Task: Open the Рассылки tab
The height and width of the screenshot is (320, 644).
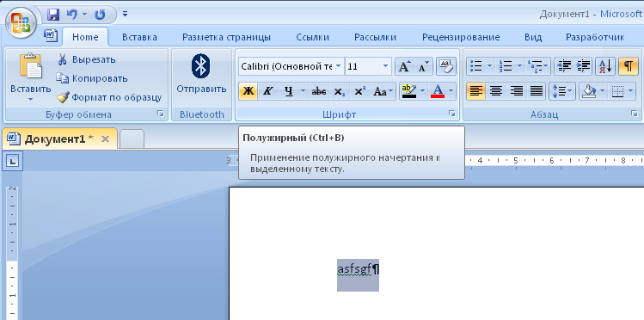Action: click(375, 37)
